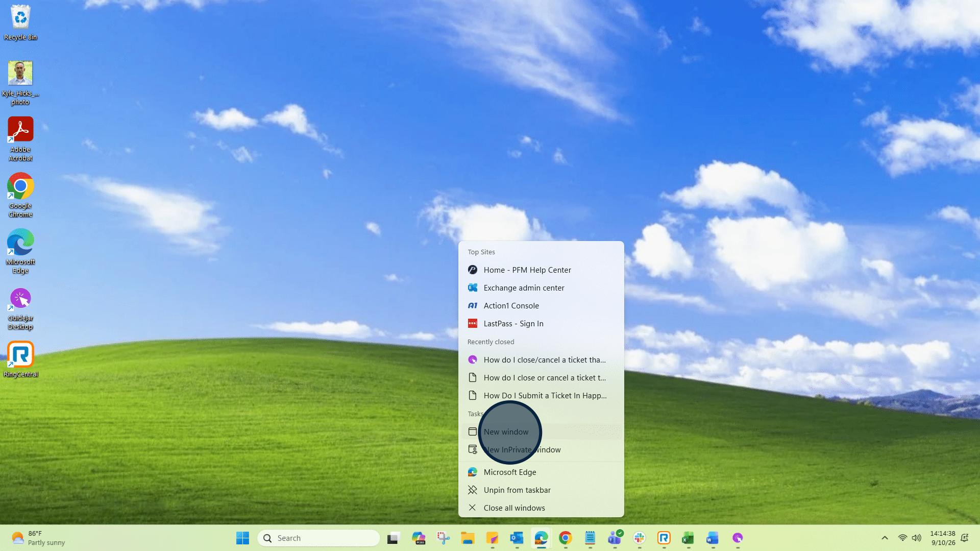Image resolution: width=980 pixels, height=551 pixels.
Task: Click the Windows Start button
Action: coord(242,538)
